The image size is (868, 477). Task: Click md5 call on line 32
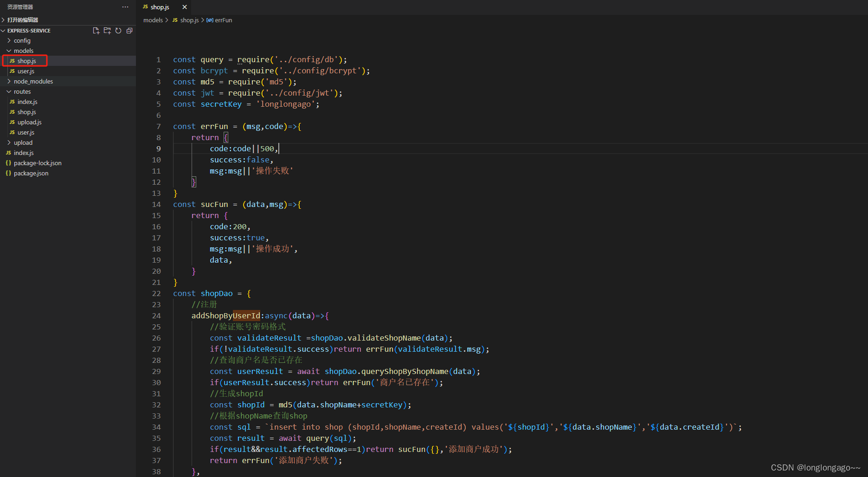click(285, 405)
